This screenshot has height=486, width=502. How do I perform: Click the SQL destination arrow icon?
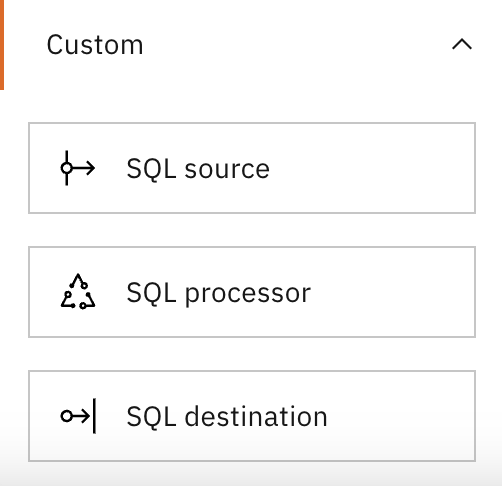(78, 416)
